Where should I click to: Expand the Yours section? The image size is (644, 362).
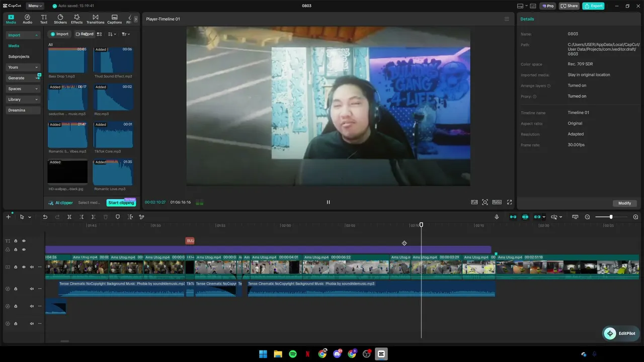point(23,67)
